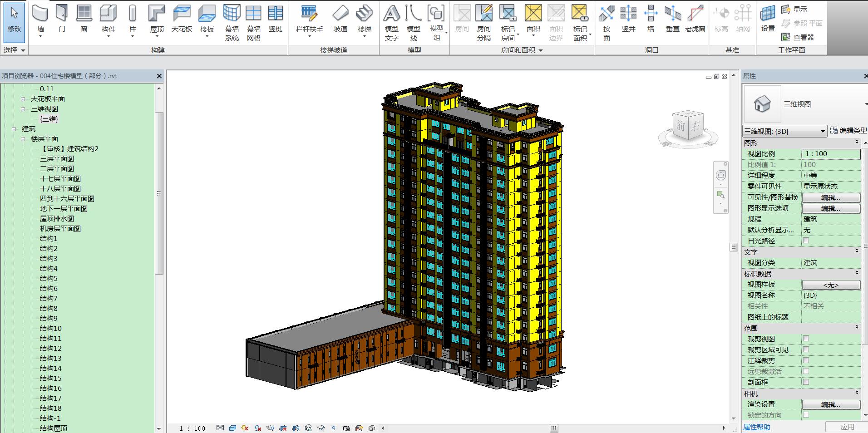Image resolution: width=868 pixels, height=433 pixels.
Task: Click the ViewCube in the 3D view
Action: coord(688,126)
